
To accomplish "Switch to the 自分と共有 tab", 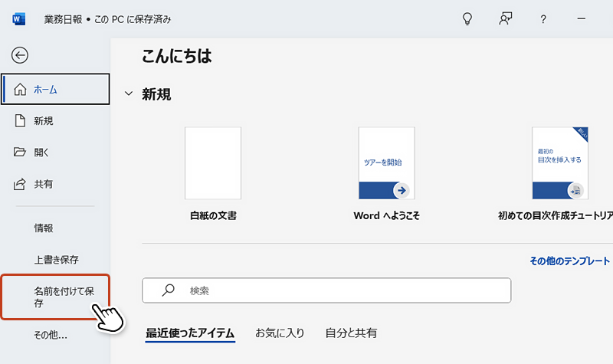I will 351,333.
